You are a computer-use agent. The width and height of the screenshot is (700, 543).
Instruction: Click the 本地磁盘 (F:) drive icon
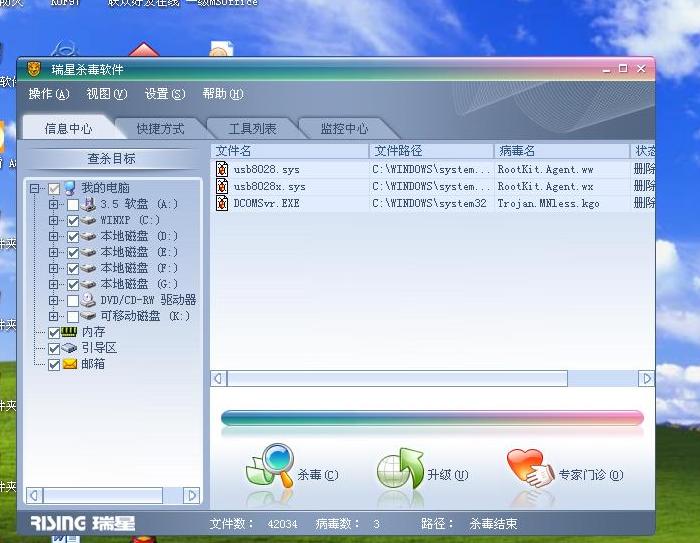(88, 268)
